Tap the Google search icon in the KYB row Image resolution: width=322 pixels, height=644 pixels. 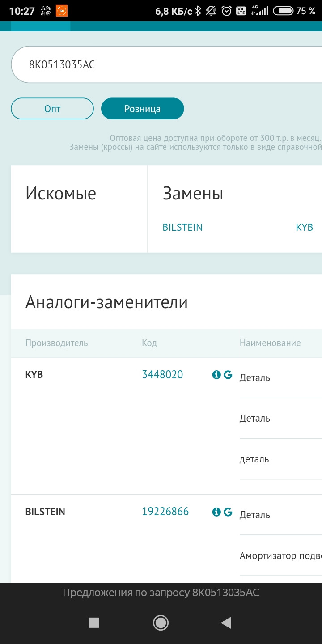pyautogui.click(x=228, y=375)
